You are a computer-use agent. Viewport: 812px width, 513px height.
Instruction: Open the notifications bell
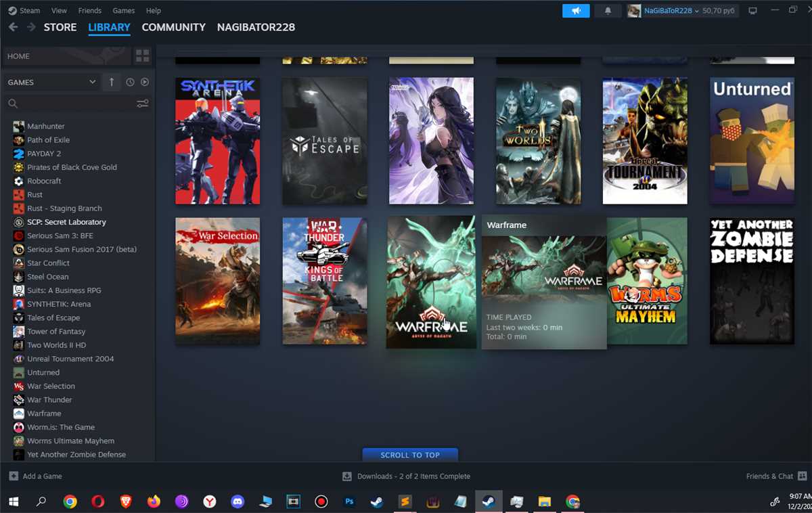coord(608,11)
